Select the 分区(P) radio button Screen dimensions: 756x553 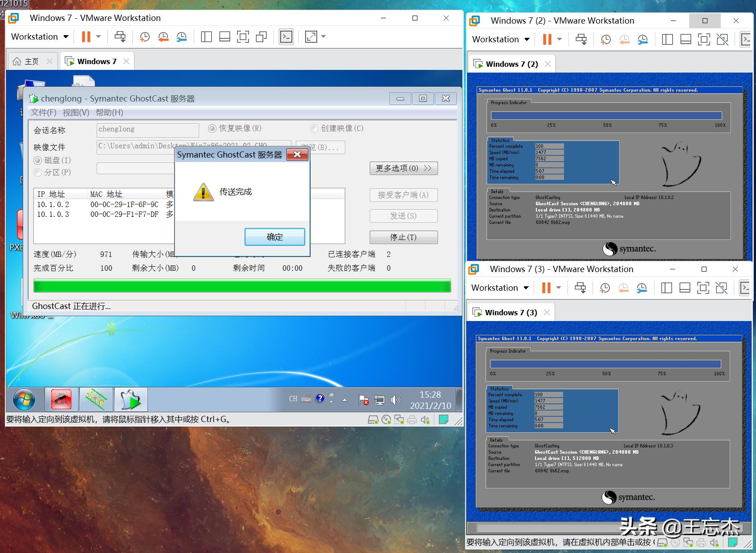[38, 172]
